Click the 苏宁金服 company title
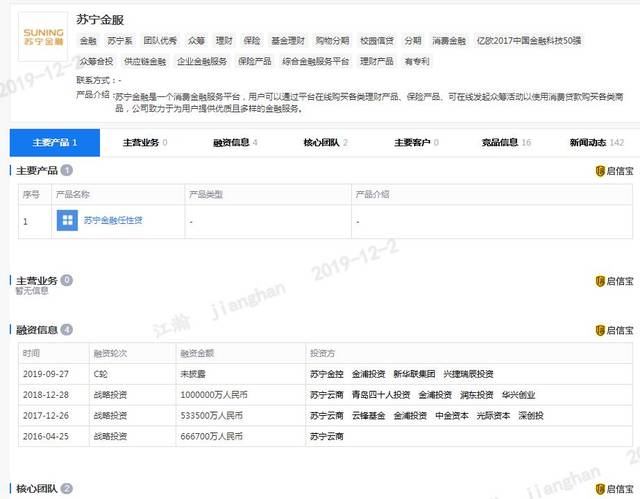The width and height of the screenshot is (640, 499). tap(100, 20)
